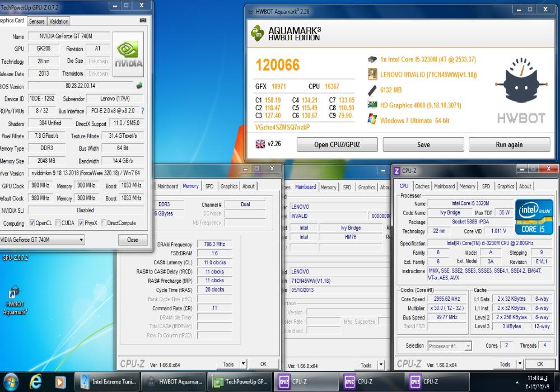Click OK in the CPU-Z CPU window
The width and height of the screenshot is (560, 392).
(x=540, y=364)
